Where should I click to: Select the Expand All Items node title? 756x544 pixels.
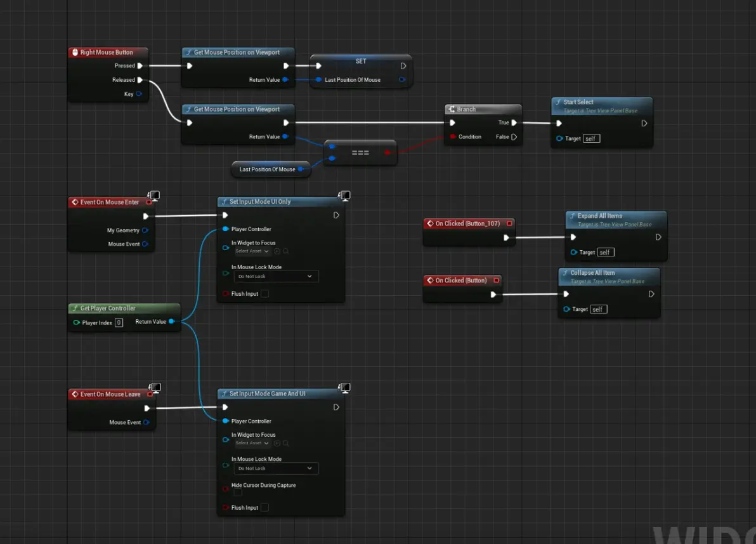pyautogui.click(x=600, y=216)
